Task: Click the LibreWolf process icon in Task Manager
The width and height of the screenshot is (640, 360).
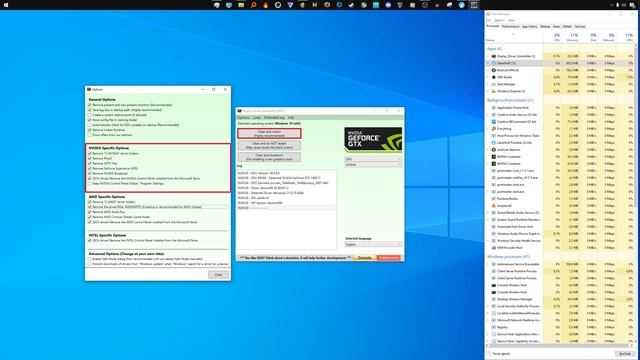Action: pos(493,63)
